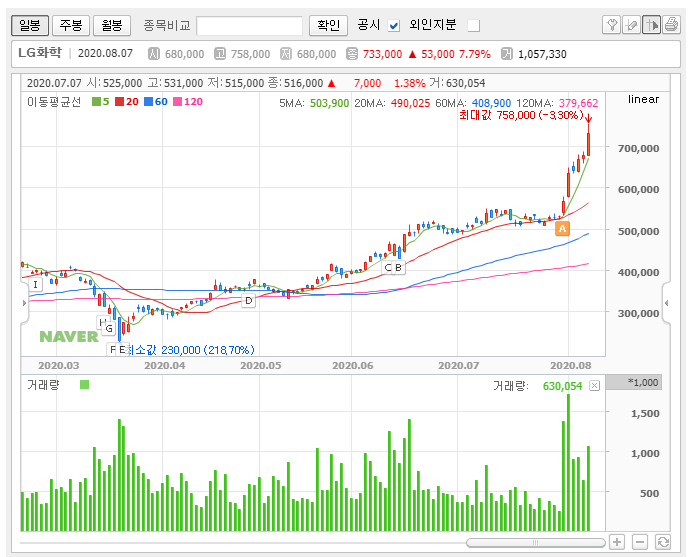Click the 최대값 758,000 annotation
This screenshot has width=688, height=557.
521,115
